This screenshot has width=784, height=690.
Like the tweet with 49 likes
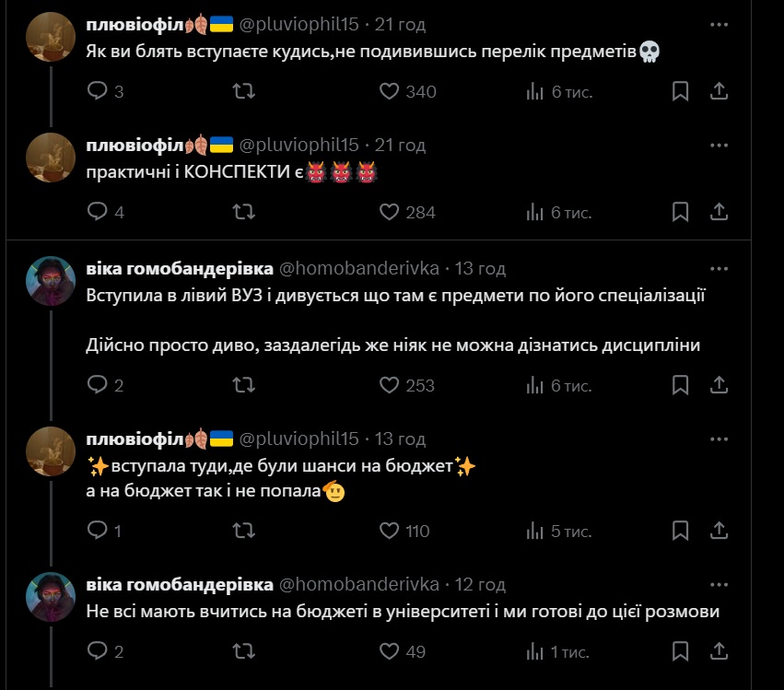(x=403, y=651)
